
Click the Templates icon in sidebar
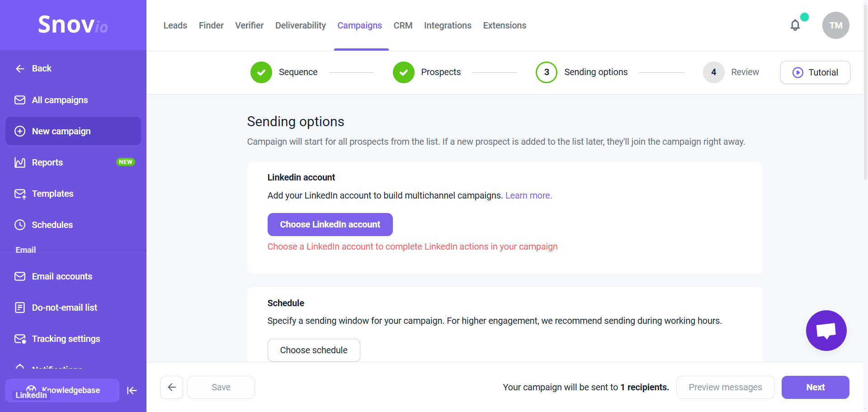tap(20, 194)
